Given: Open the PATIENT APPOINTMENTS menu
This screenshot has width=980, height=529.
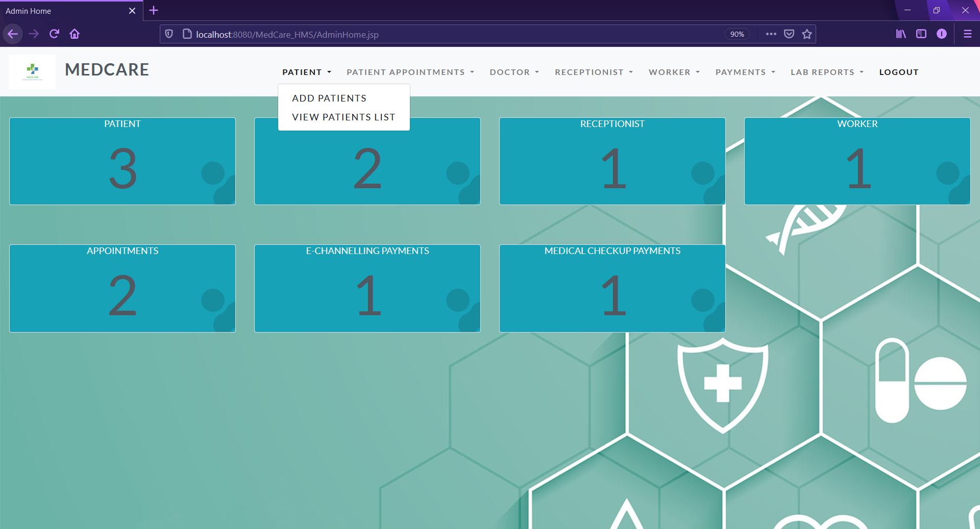Looking at the screenshot, I should pyautogui.click(x=410, y=72).
